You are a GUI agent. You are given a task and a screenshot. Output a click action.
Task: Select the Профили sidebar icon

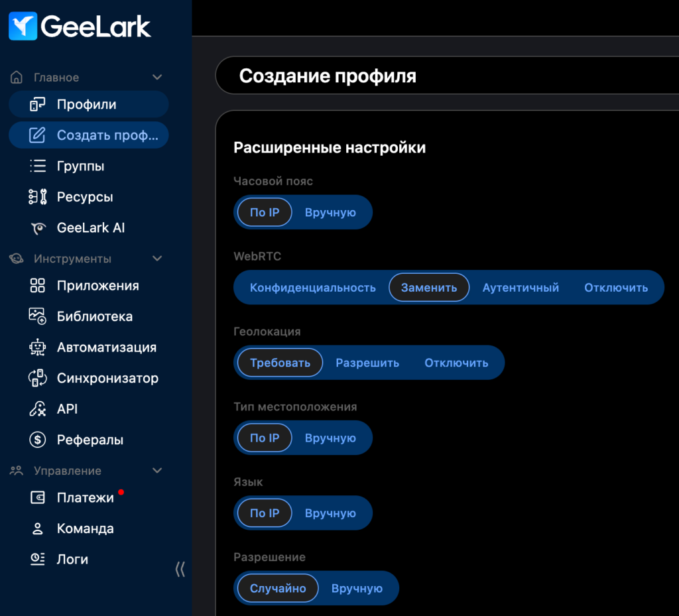(x=36, y=104)
